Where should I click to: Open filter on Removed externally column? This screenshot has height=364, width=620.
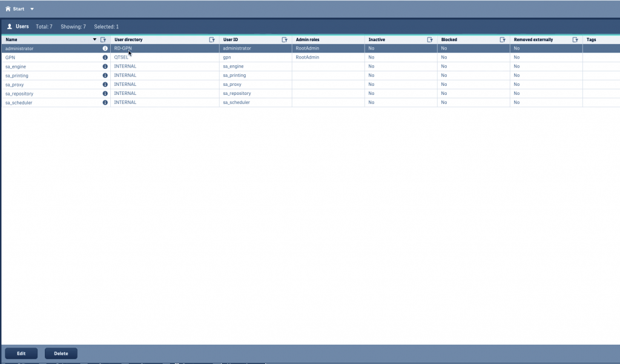click(x=575, y=39)
